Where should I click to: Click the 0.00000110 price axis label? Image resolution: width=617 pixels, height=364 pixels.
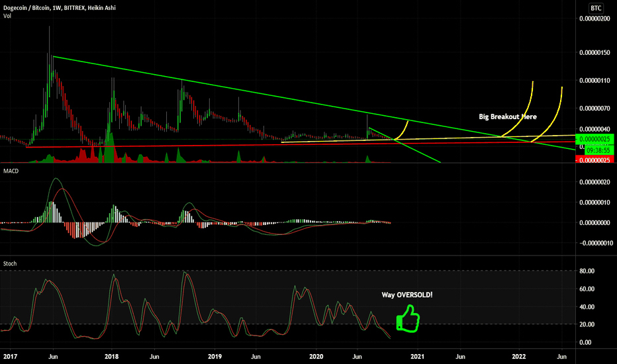[x=594, y=81]
